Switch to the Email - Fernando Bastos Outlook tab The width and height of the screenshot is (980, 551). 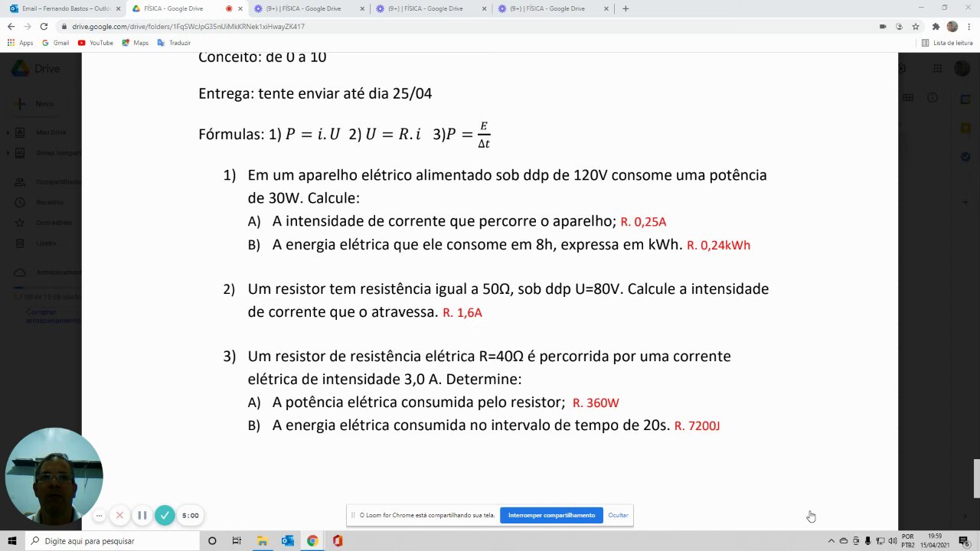click(65, 8)
